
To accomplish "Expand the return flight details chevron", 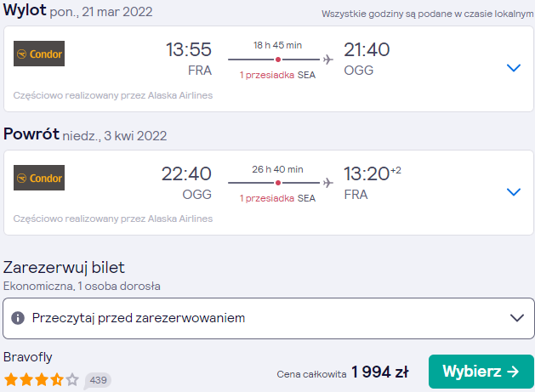I will click(514, 192).
